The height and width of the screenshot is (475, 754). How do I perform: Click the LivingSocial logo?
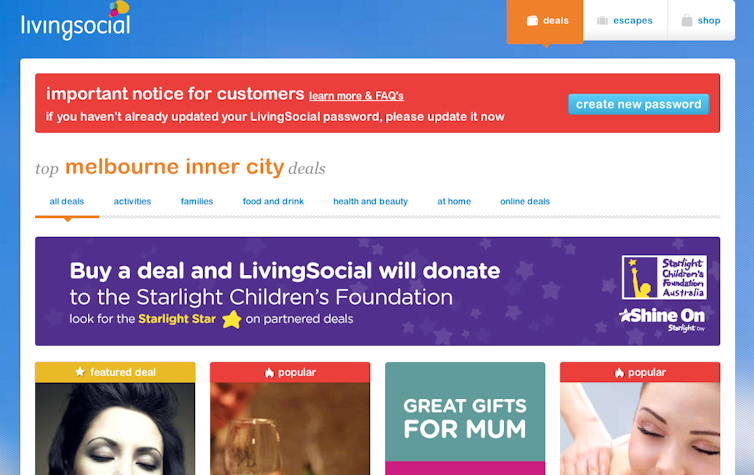click(75, 21)
